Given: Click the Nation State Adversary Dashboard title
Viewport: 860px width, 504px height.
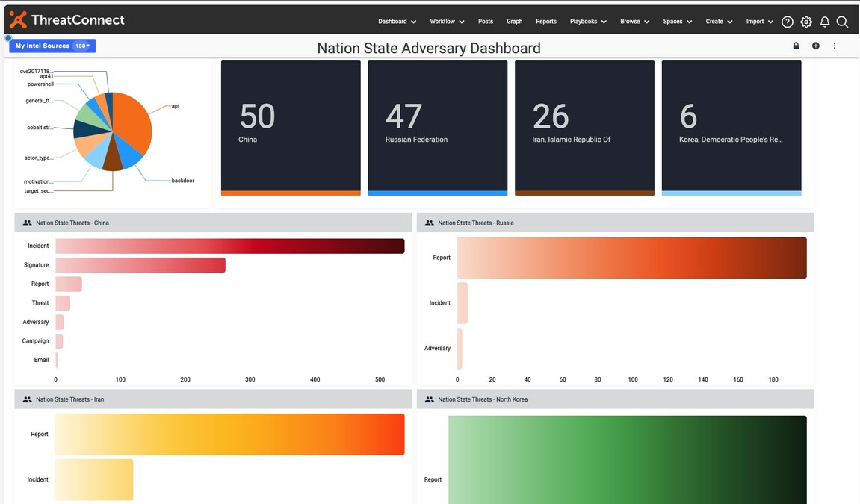Looking at the screenshot, I should point(429,49).
